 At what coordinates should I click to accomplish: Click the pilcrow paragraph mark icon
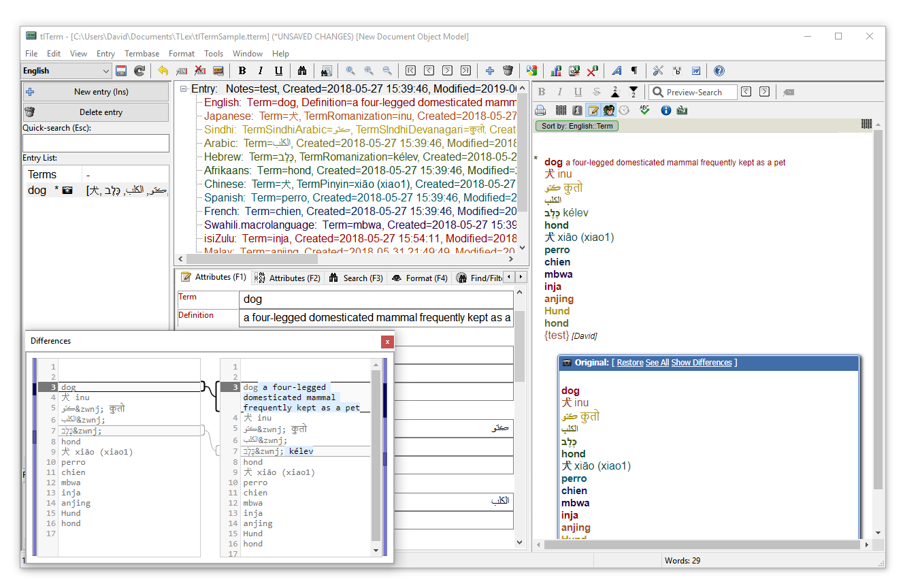point(634,71)
